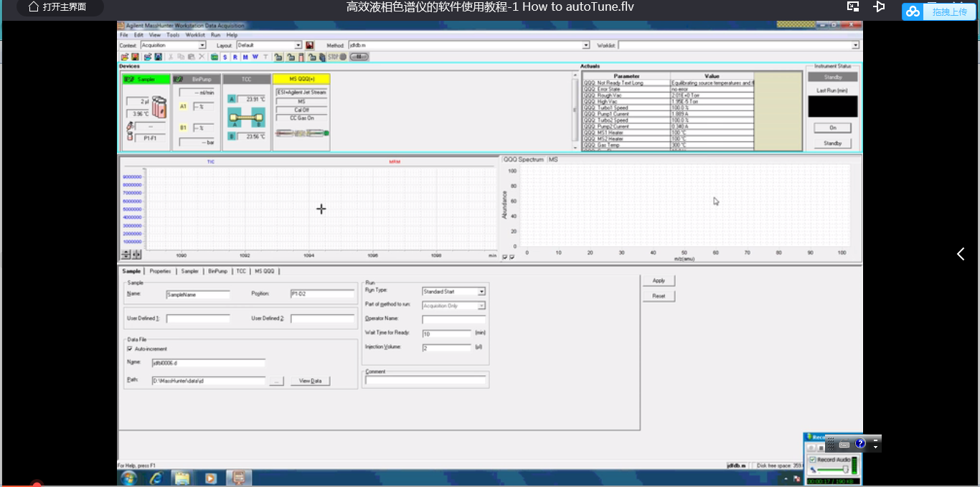Switch to the BinPump tab
This screenshot has height=487, width=980.
pyautogui.click(x=217, y=271)
